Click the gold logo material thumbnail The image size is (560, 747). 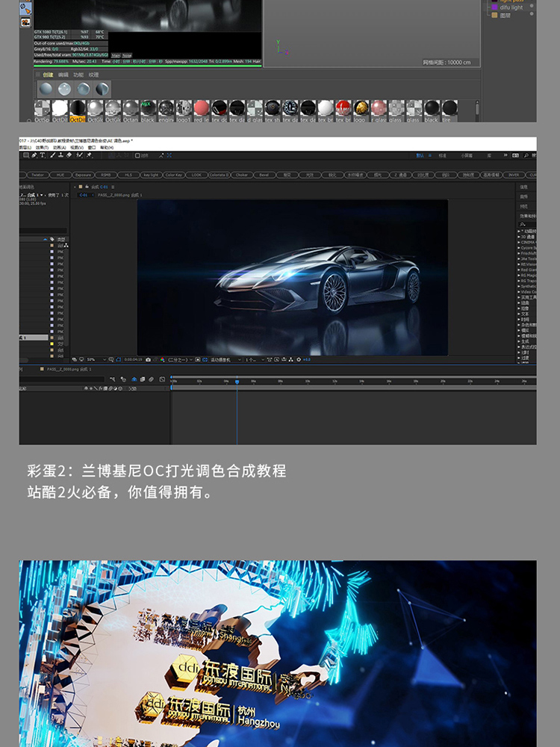pos(361,108)
